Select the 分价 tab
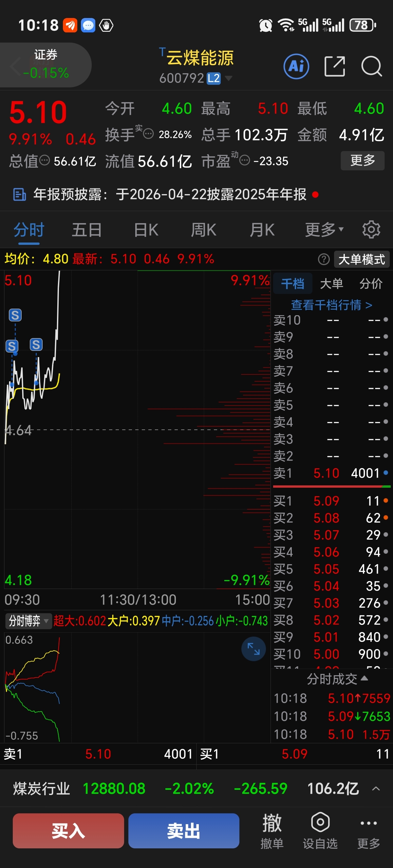Image resolution: width=393 pixels, height=868 pixels. click(371, 283)
